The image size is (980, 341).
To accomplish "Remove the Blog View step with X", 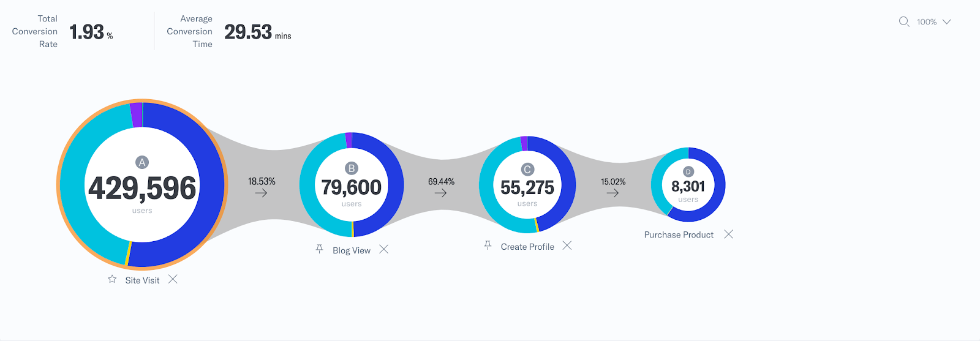I will tap(383, 249).
